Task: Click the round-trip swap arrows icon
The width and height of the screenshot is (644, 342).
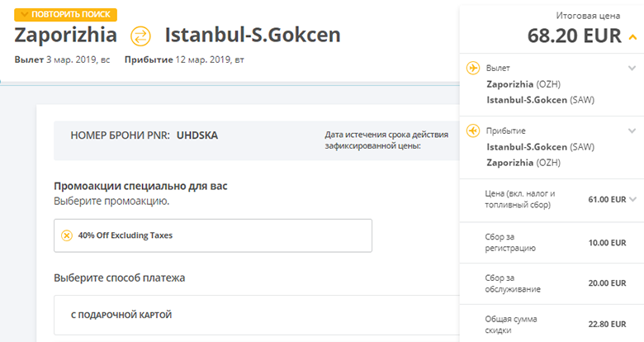Action: pos(141,36)
